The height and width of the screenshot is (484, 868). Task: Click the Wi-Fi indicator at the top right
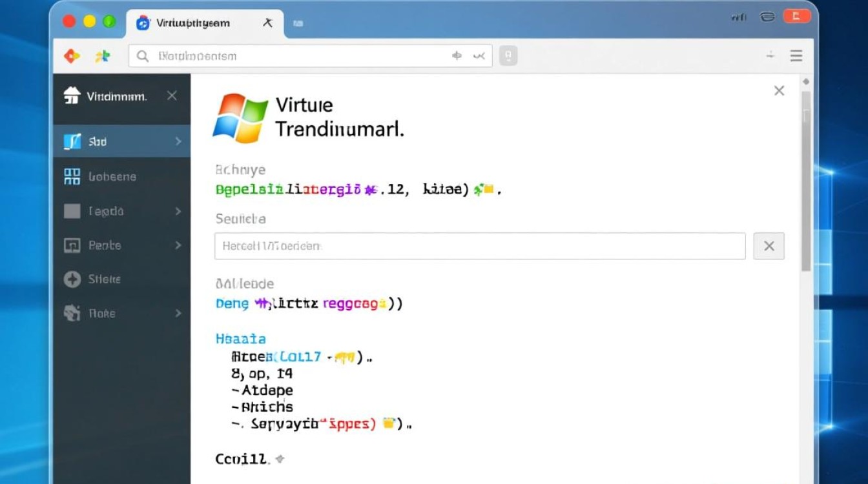(x=739, y=18)
